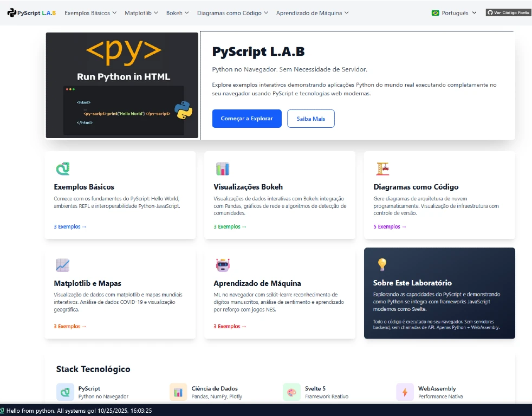532x416 pixels.
Task: Click the Visualizações Bokeh card title
Action: tap(248, 187)
